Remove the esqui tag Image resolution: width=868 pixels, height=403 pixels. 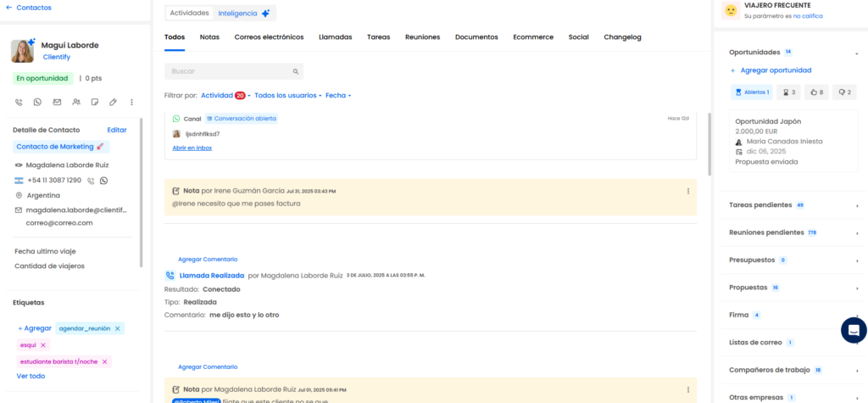click(43, 344)
